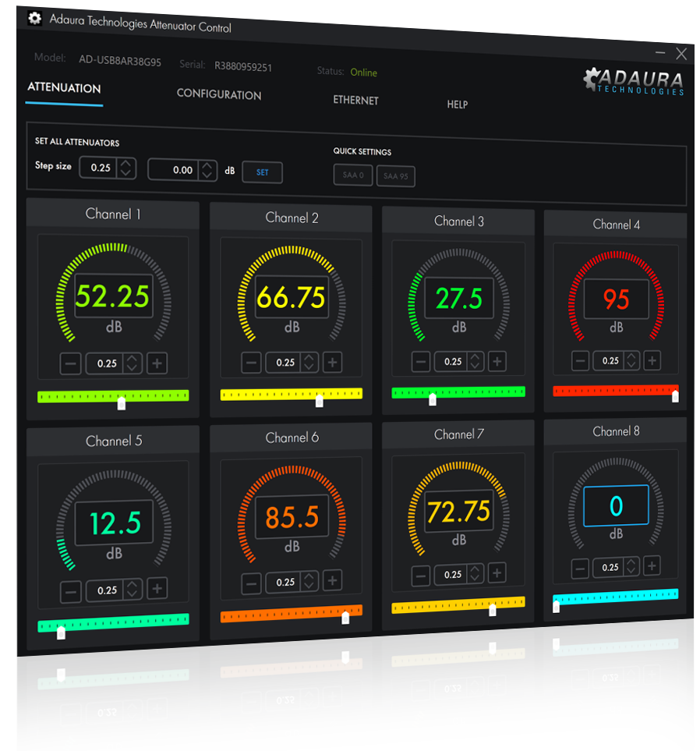Click the serial number R3880959251

coord(242,66)
